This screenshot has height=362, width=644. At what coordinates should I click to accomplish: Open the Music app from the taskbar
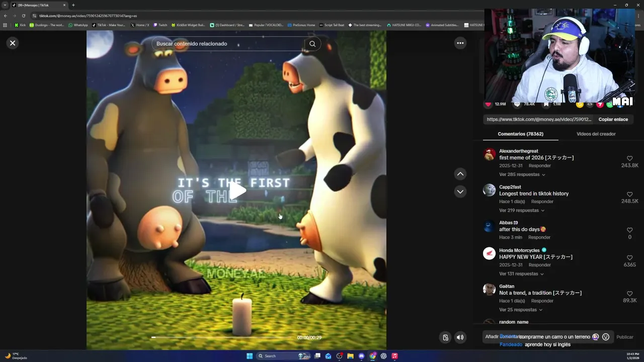tap(394, 356)
